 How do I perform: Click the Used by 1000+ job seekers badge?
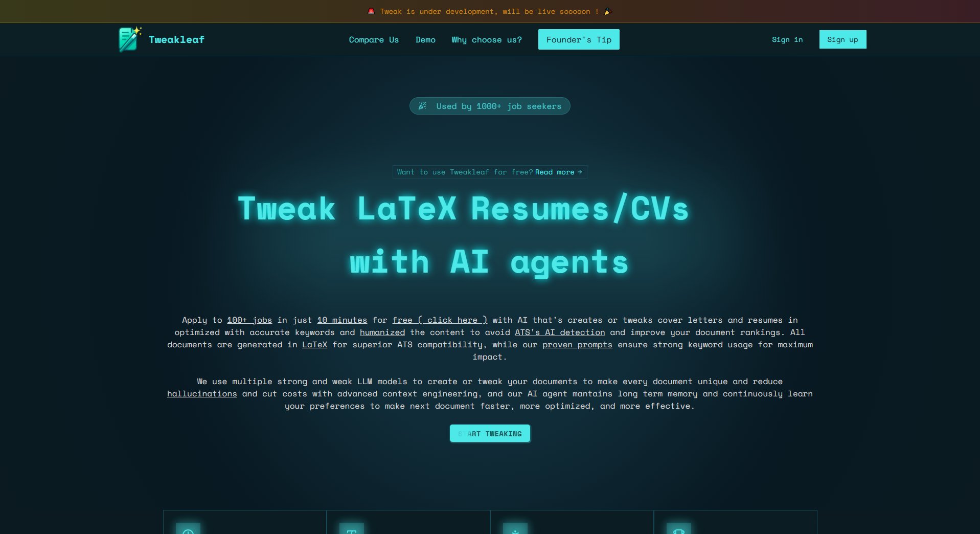pos(490,106)
